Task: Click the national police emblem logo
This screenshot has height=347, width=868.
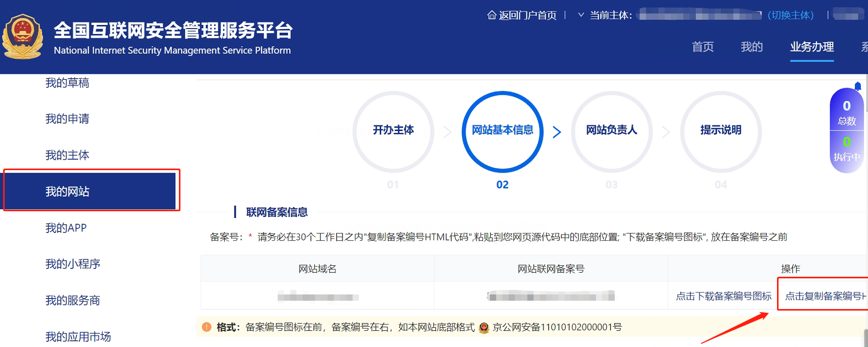Action: tap(22, 37)
